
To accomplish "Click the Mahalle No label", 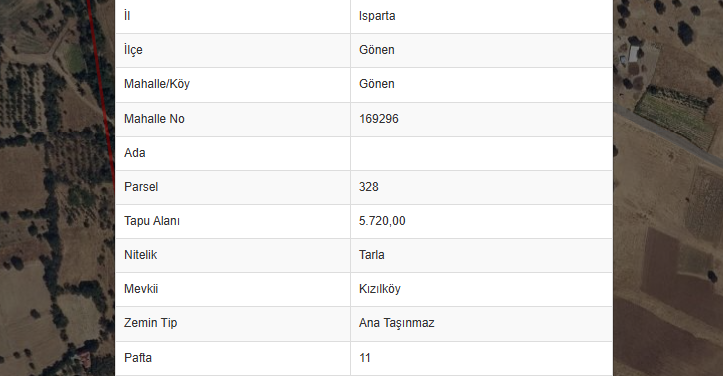I will [154, 119].
